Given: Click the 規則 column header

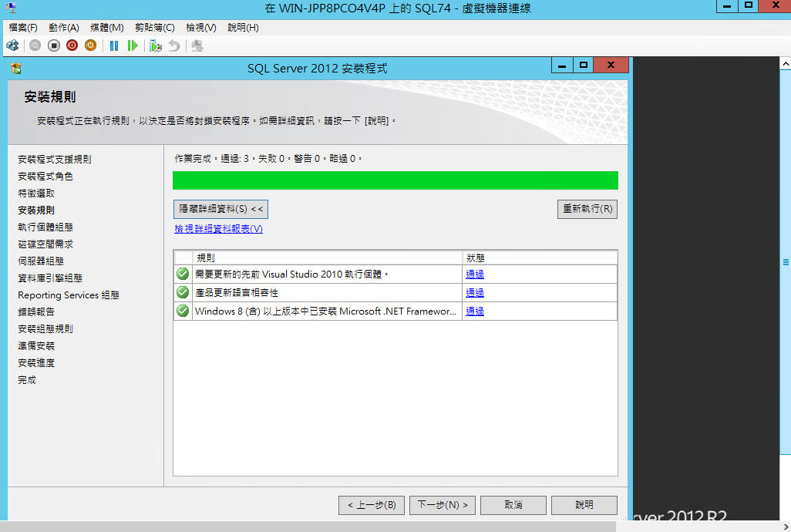Looking at the screenshot, I should coord(327,258).
